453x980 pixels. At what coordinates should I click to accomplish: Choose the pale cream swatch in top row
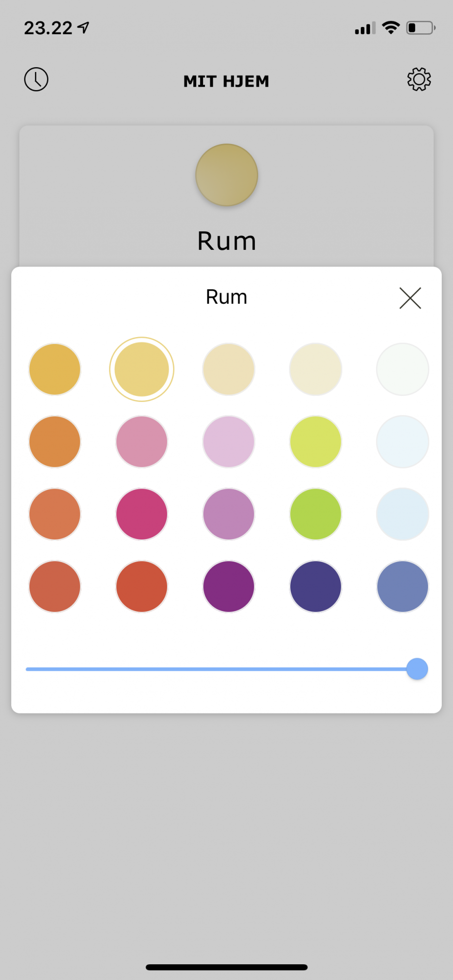click(x=316, y=369)
